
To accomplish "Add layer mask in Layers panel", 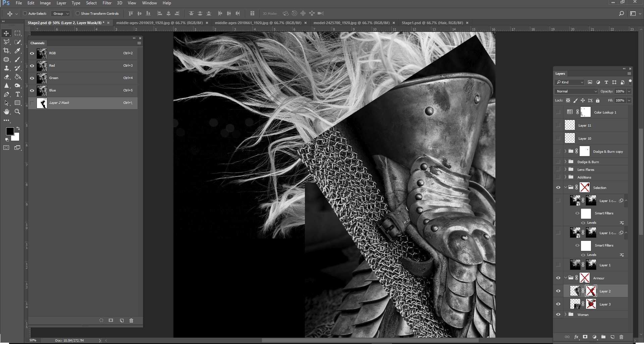I will [x=585, y=337].
